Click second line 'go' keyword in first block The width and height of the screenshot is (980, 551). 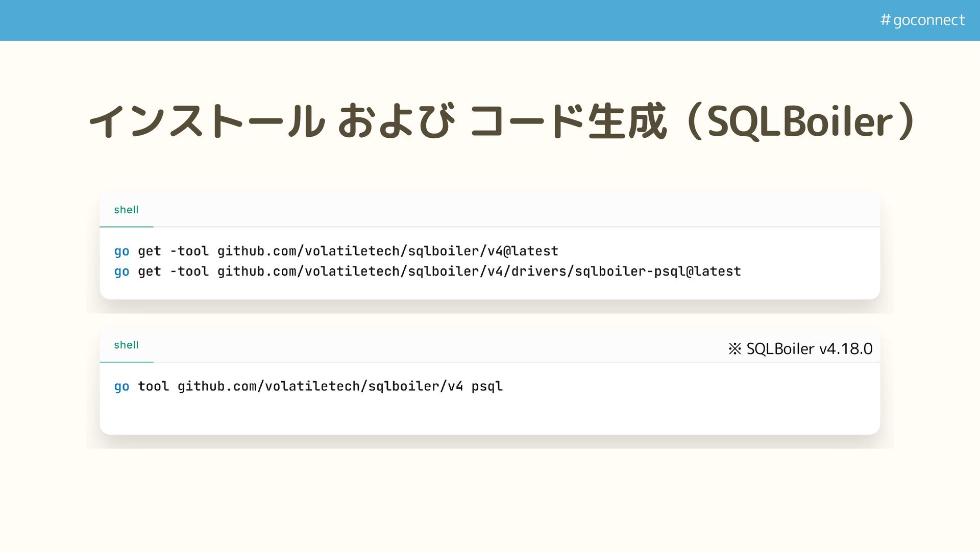click(121, 271)
